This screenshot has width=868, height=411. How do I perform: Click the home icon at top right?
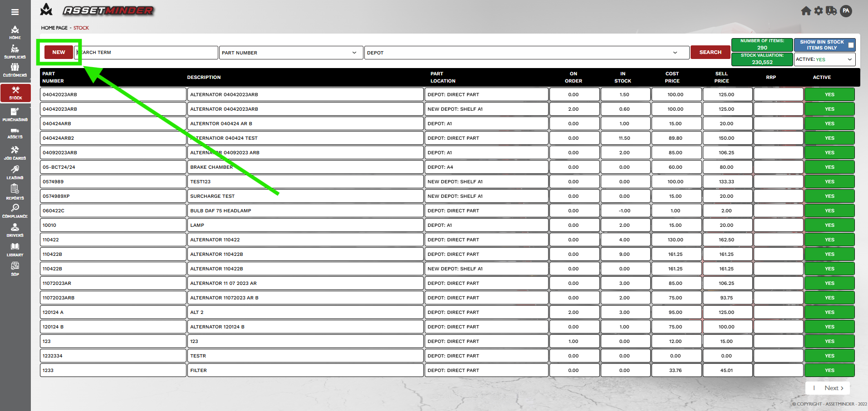(x=806, y=11)
